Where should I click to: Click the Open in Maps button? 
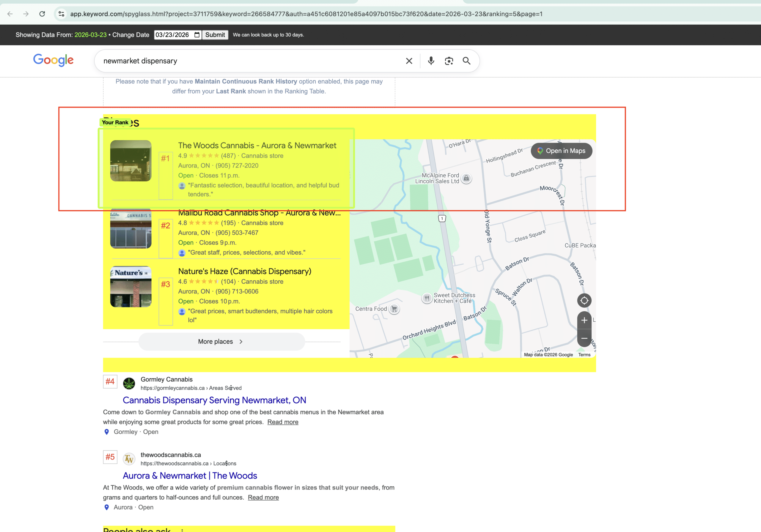click(x=561, y=151)
